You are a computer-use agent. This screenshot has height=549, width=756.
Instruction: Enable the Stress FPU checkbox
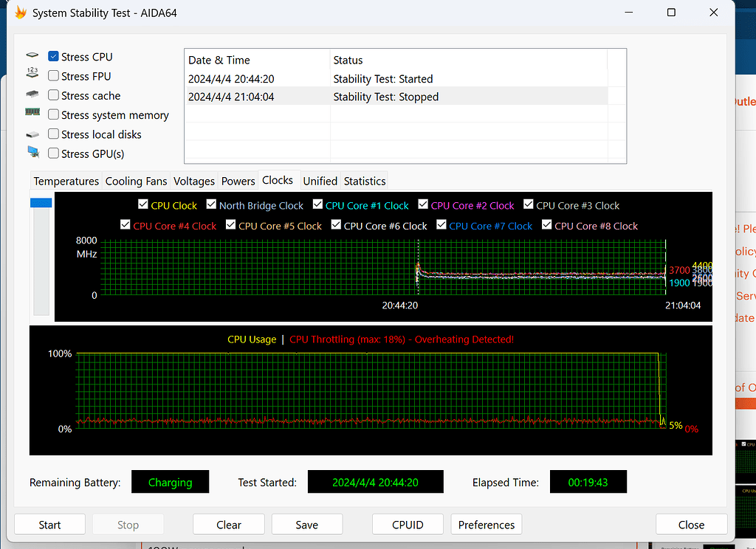coord(52,75)
